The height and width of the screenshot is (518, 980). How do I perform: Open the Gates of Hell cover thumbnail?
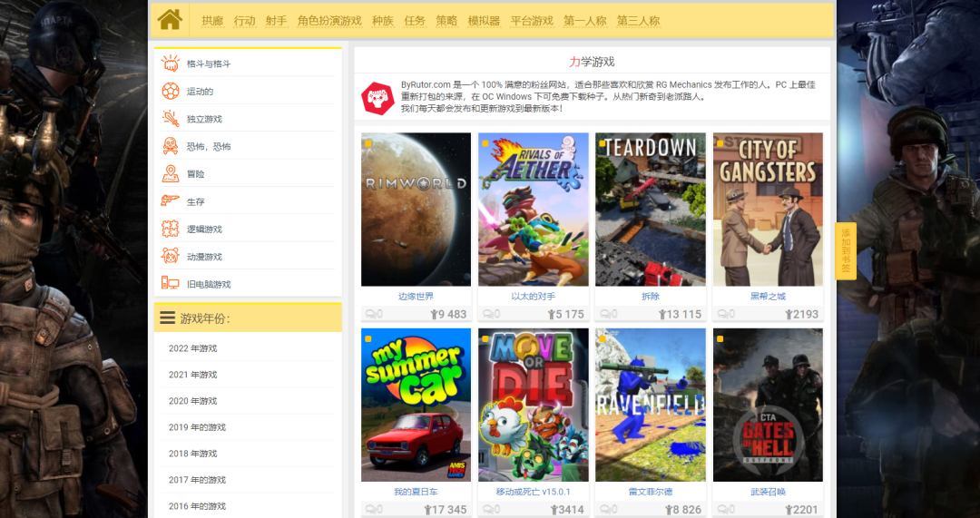pyautogui.click(x=768, y=405)
